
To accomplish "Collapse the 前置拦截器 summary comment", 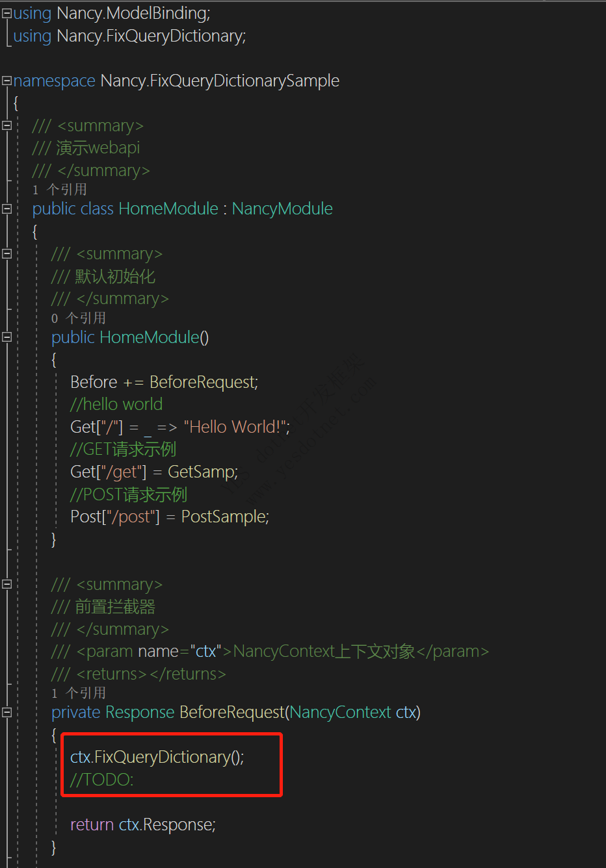I will [x=7, y=584].
